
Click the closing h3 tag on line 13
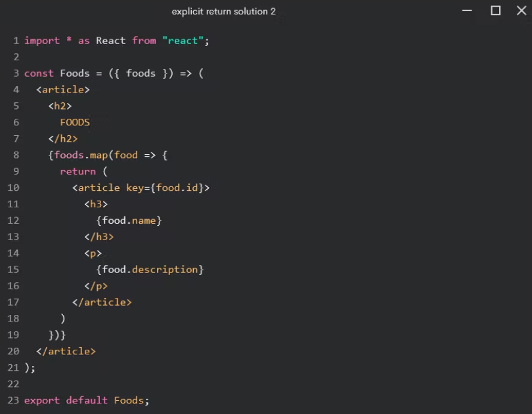[x=99, y=238]
